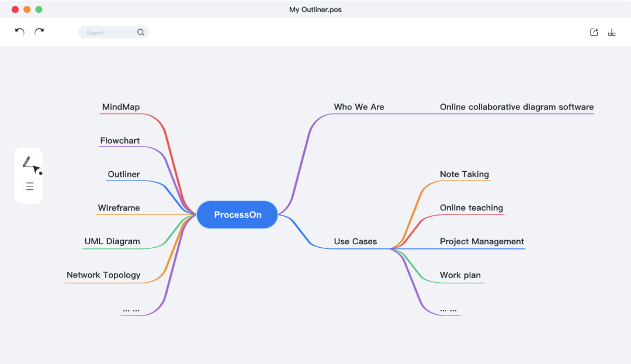Select the Project Management node
The width and height of the screenshot is (631, 364).
pyautogui.click(x=481, y=241)
